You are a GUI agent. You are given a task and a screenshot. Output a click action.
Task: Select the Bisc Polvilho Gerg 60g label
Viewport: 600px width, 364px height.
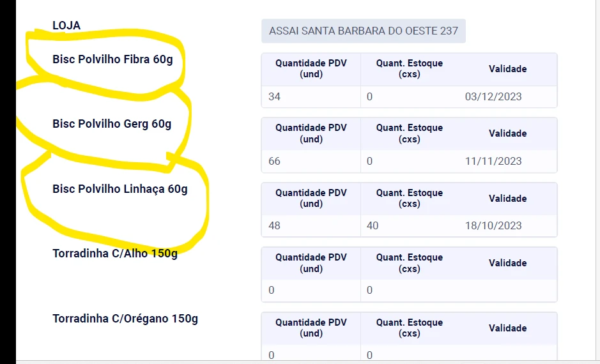(112, 124)
